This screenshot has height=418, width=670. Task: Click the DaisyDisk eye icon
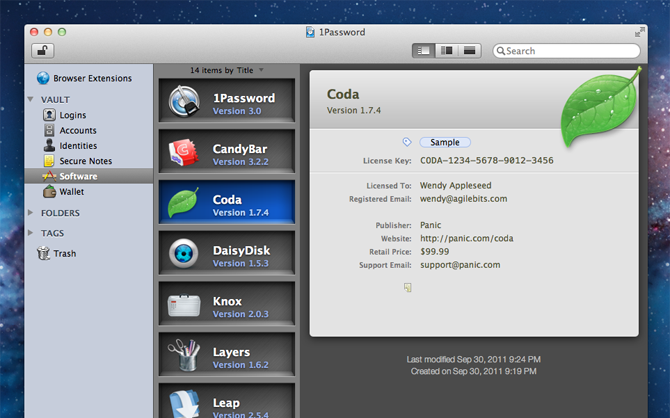point(184,253)
